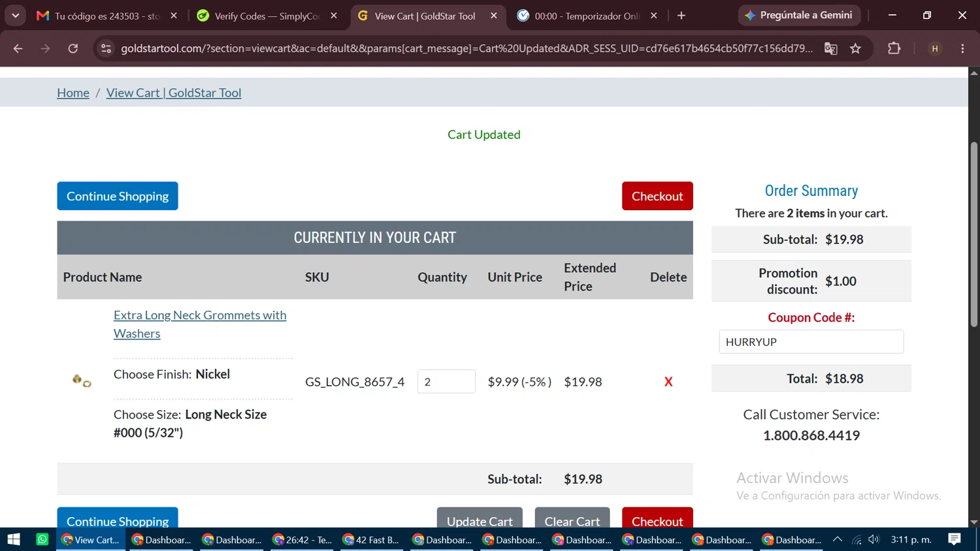Click the Total $18.98 amount
980x551 pixels.
[844, 379]
